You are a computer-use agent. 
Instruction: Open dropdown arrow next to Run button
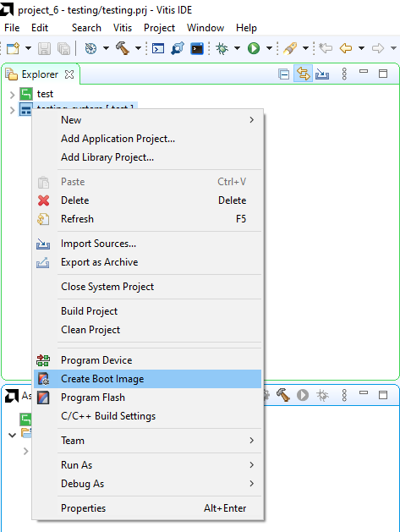270,48
